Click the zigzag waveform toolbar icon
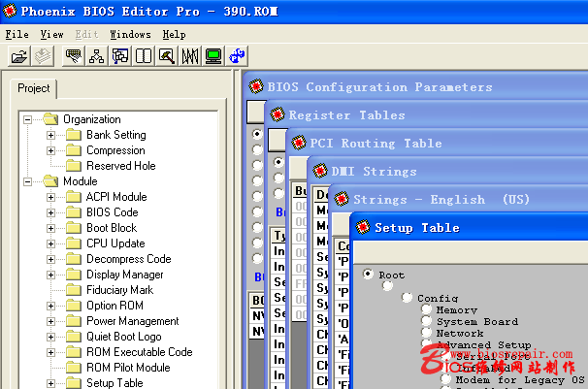This screenshot has width=588, height=389. click(190, 56)
